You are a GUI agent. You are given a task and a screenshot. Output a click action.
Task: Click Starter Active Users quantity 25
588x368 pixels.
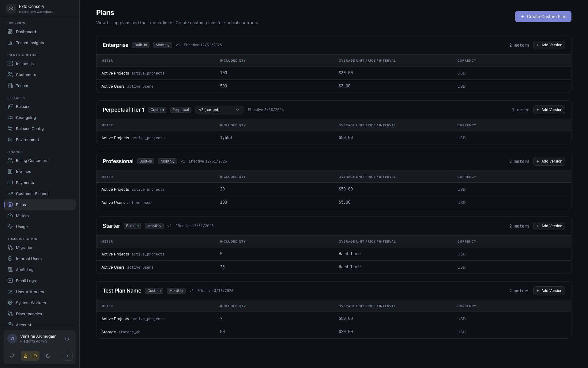coord(222,267)
